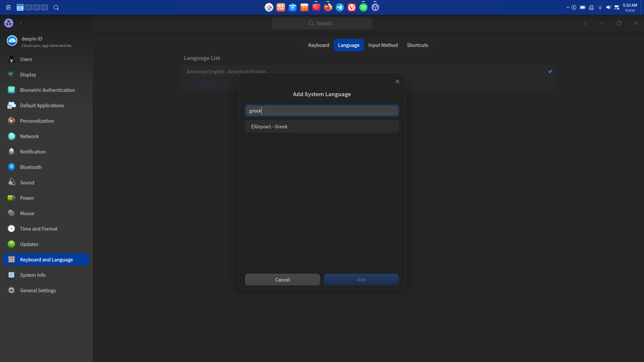
Task: Click the Control Center Search box
Action: [x=322, y=23]
